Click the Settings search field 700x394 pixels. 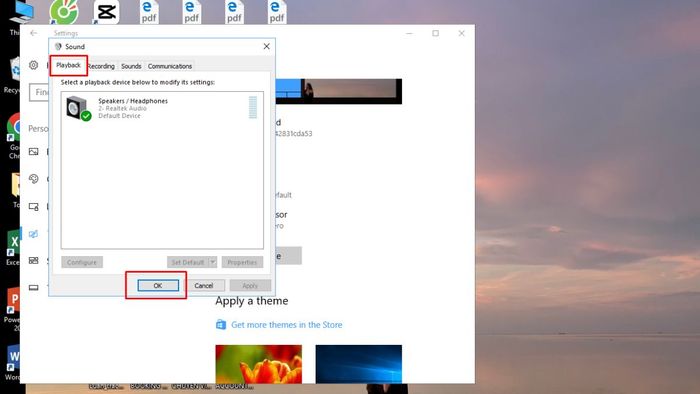coord(39,92)
